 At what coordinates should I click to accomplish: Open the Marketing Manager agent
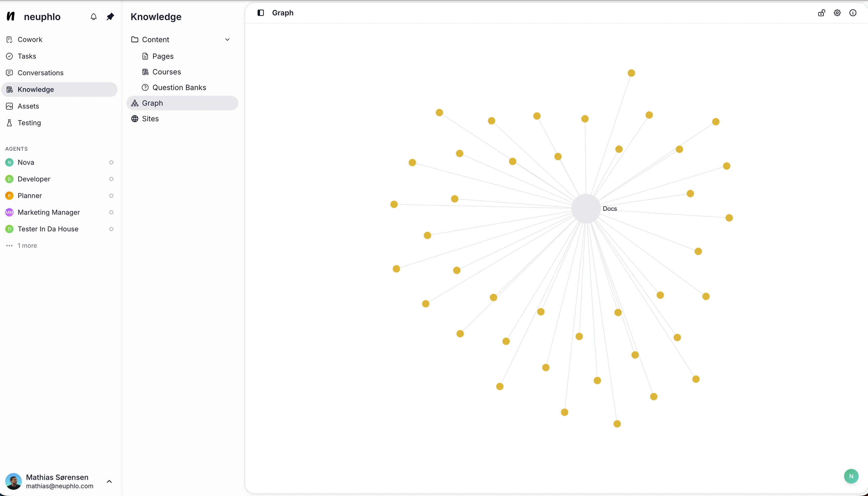(59, 213)
